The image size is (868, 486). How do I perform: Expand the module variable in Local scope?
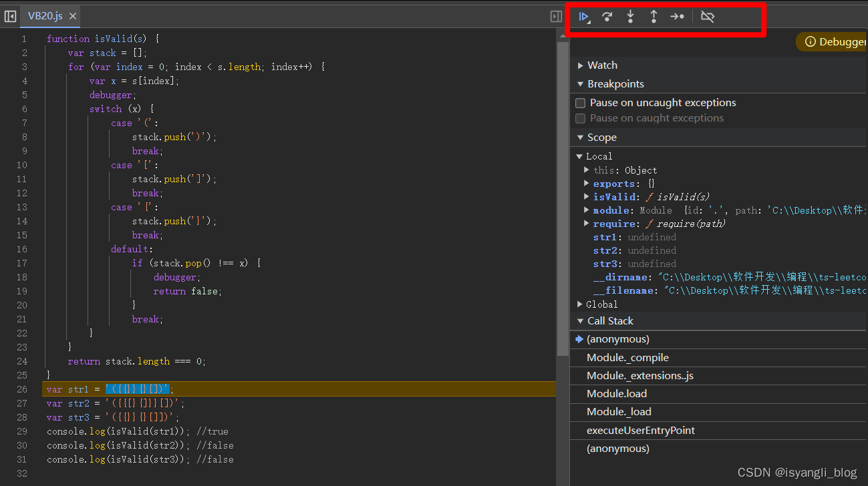pos(586,210)
